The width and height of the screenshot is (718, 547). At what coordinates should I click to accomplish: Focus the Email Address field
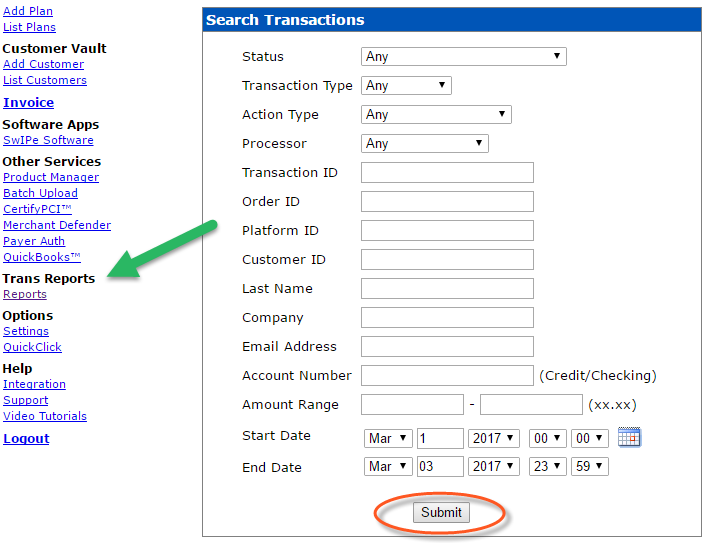[447, 347]
